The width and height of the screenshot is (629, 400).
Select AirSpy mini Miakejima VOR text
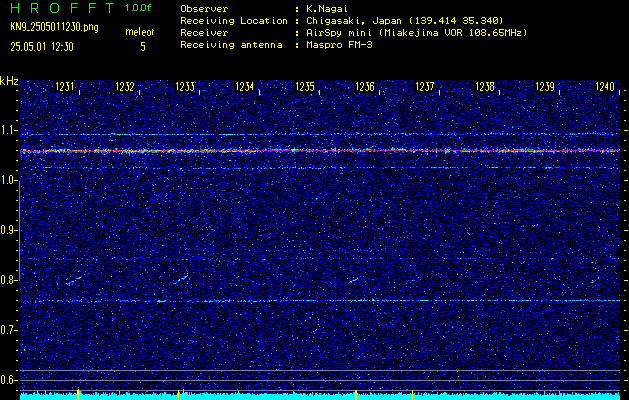tap(417, 32)
